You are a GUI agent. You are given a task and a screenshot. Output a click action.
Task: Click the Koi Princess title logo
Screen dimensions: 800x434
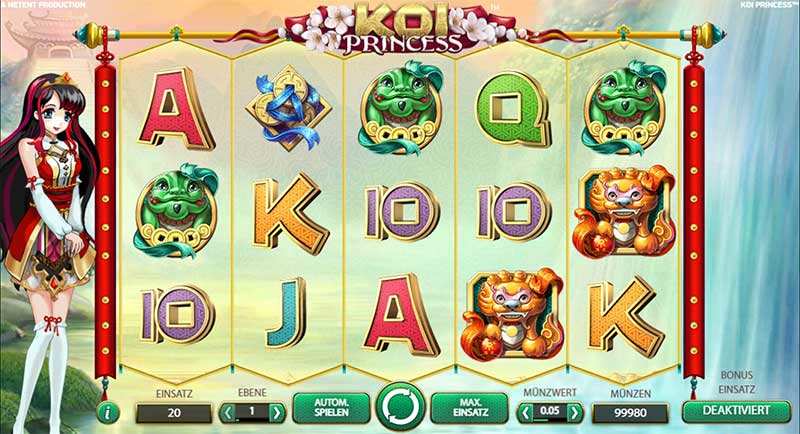point(403,27)
